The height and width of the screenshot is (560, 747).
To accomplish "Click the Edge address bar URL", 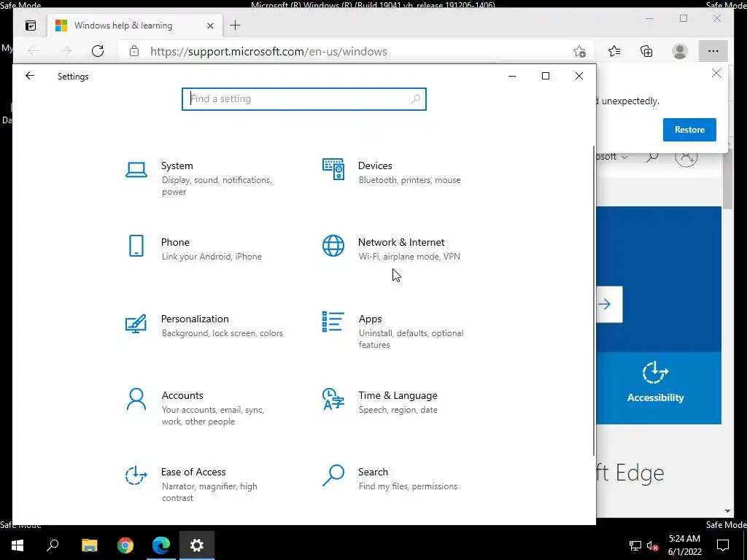I will [268, 52].
